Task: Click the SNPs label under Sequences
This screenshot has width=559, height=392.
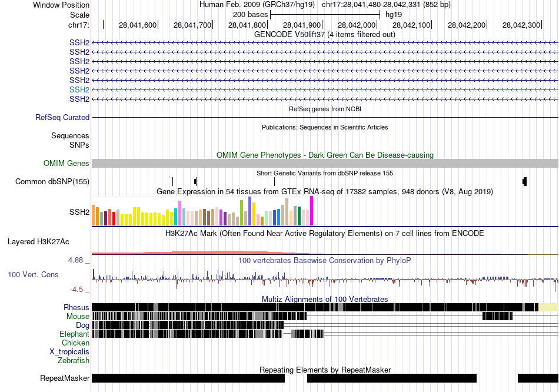Action: tap(79, 145)
